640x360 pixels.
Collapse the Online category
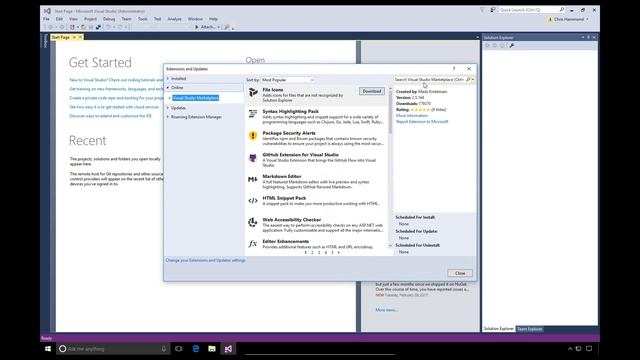[x=168, y=87]
